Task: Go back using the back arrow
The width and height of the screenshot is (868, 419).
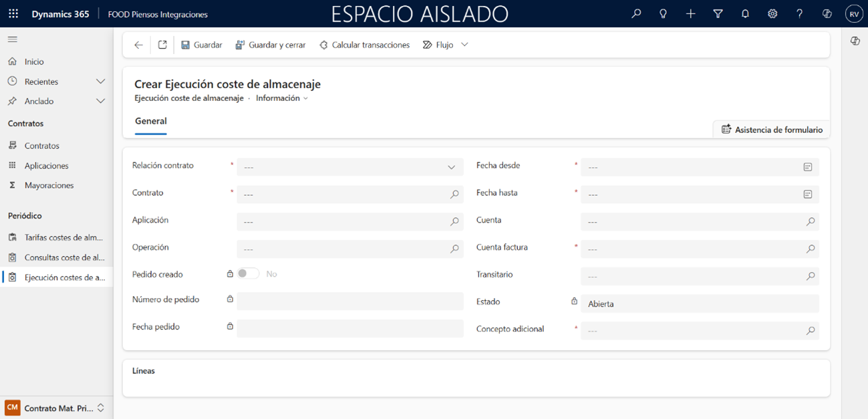Action: (138, 45)
